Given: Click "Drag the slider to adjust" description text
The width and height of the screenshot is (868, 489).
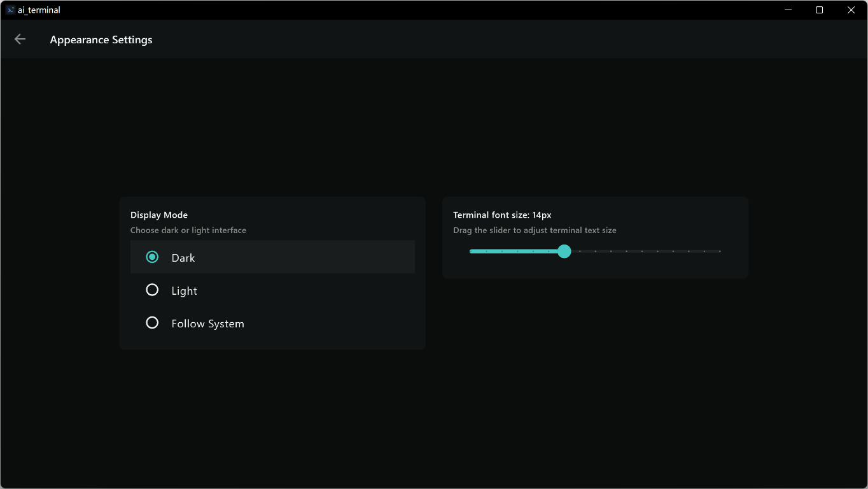Looking at the screenshot, I should [x=535, y=230].
